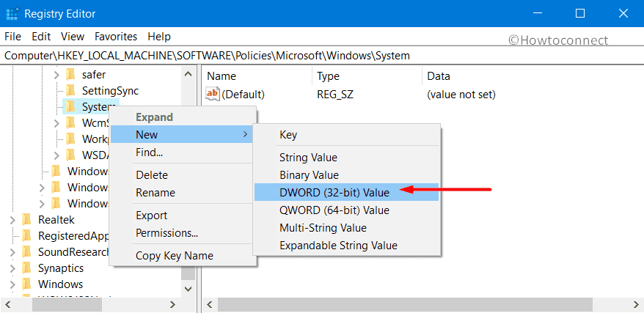Expand the safer key
This screenshot has width=644, height=313.
[x=56, y=75]
